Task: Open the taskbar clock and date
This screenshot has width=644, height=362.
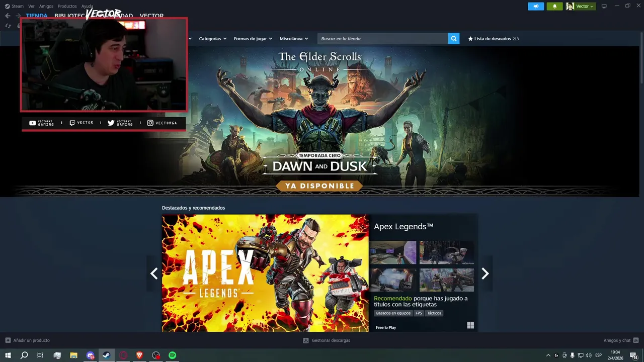Action: click(x=615, y=355)
